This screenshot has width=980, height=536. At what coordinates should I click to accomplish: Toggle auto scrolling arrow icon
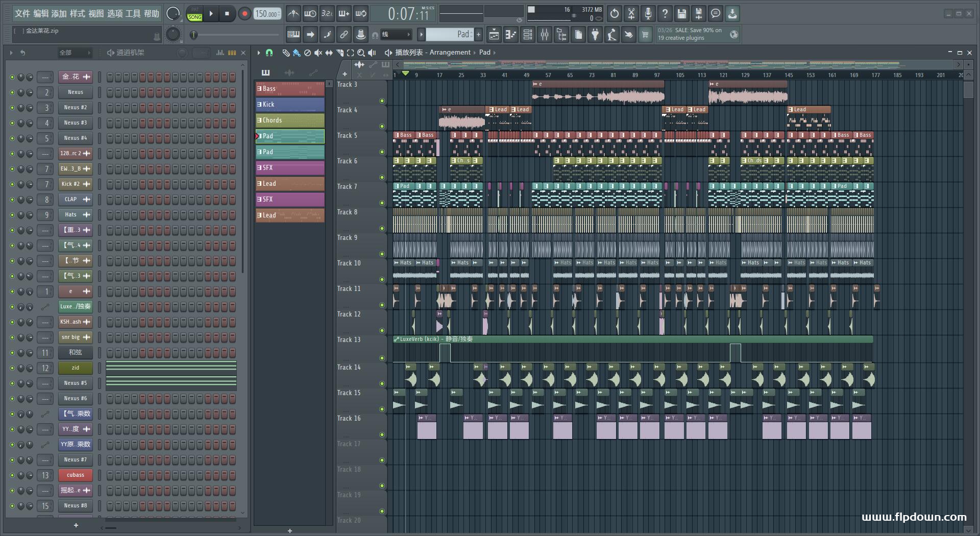pos(310,35)
